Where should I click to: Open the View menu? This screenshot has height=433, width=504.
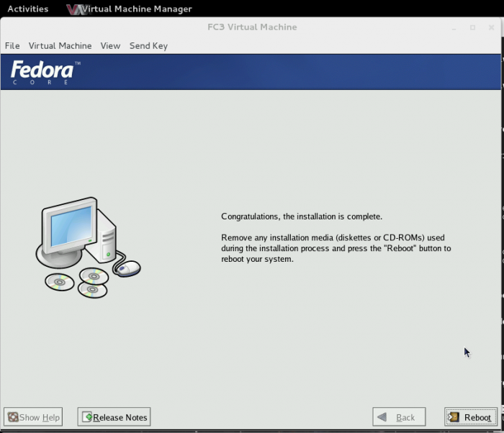click(x=110, y=46)
